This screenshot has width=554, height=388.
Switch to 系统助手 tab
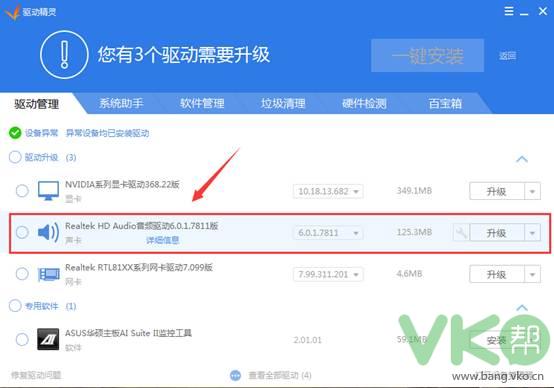click(x=121, y=103)
